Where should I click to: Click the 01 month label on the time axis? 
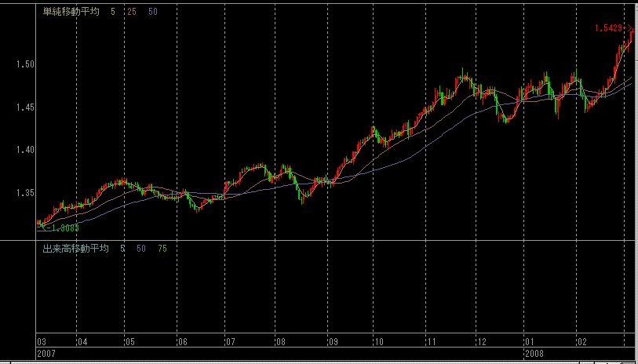(x=529, y=341)
